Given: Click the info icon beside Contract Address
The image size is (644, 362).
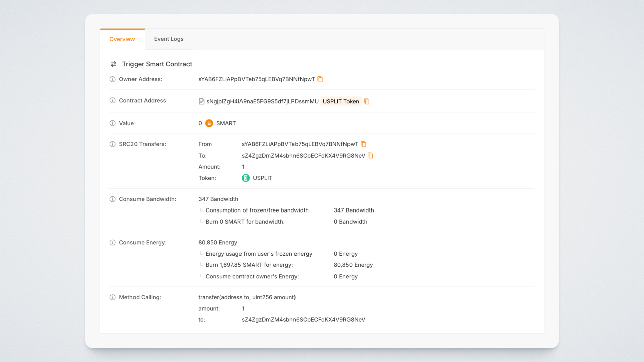Looking at the screenshot, I should (x=113, y=101).
